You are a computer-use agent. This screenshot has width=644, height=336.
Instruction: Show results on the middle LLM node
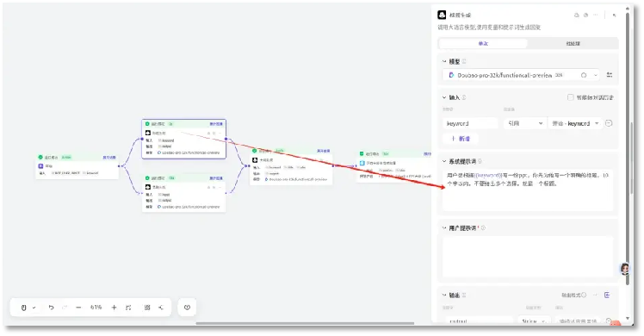[x=324, y=151]
